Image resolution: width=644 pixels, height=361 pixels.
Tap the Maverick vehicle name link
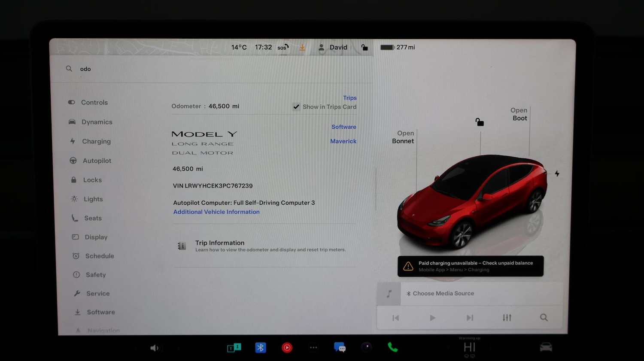[343, 141]
